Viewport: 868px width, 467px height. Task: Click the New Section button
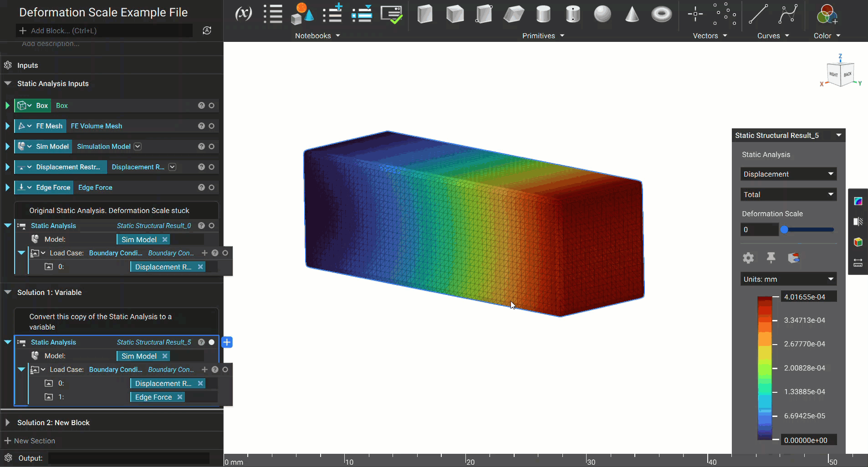(x=30, y=440)
